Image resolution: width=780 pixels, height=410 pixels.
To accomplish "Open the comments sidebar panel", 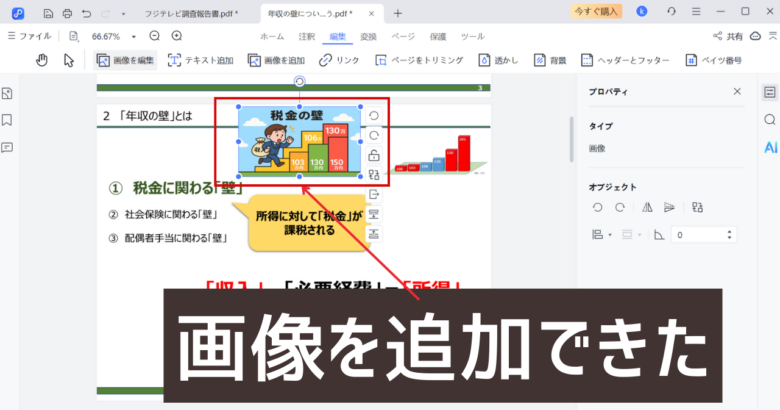I will [8, 147].
